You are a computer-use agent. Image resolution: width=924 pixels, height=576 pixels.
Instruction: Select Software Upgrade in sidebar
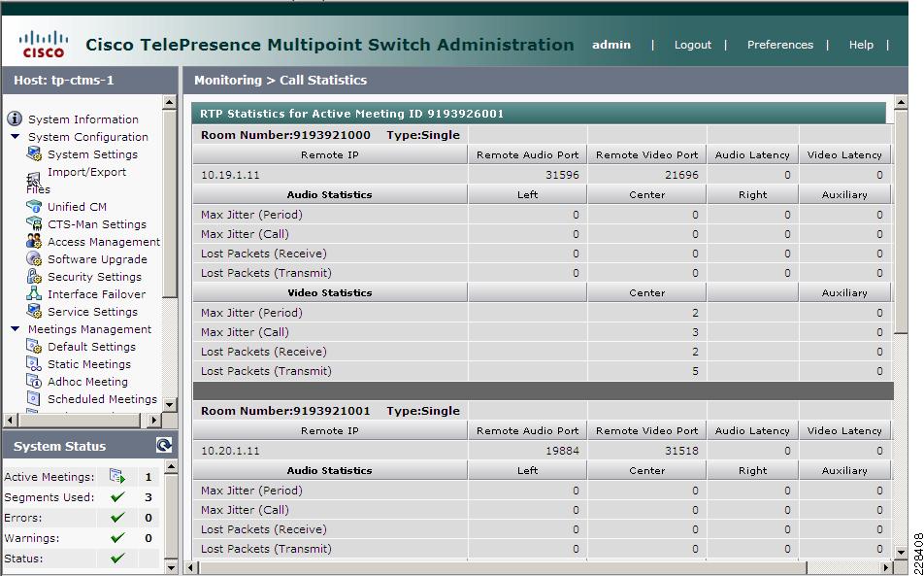tap(97, 259)
